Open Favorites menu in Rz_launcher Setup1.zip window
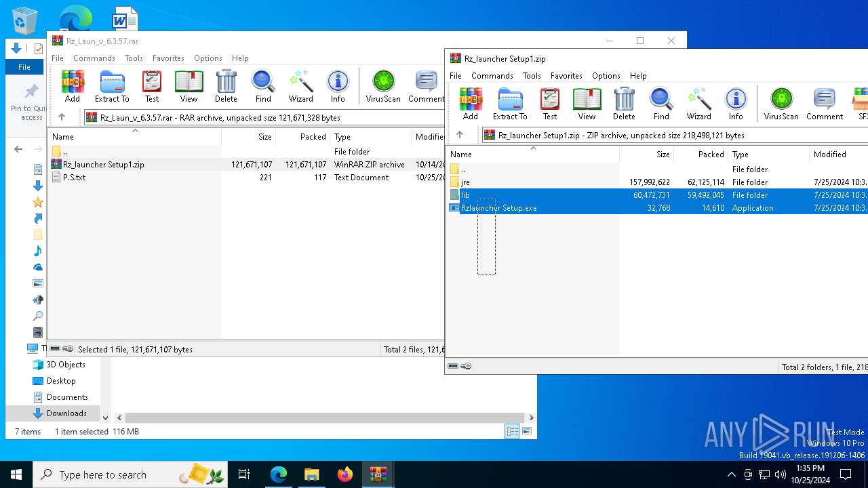The height and width of the screenshot is (488, 868). pyautogui.click(x=566, y=76)
